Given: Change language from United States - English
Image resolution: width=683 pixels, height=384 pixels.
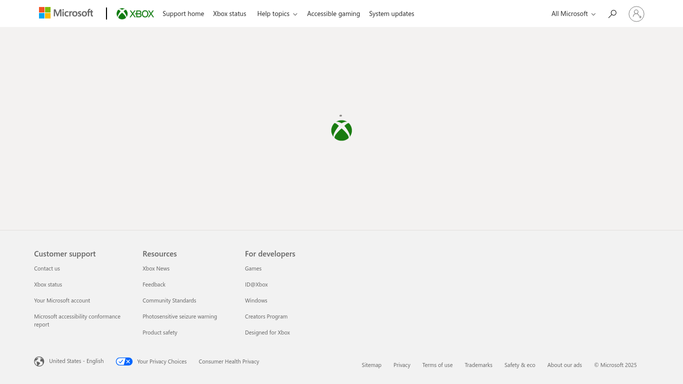Looking at the screenshot, I should tap(76, 361).
